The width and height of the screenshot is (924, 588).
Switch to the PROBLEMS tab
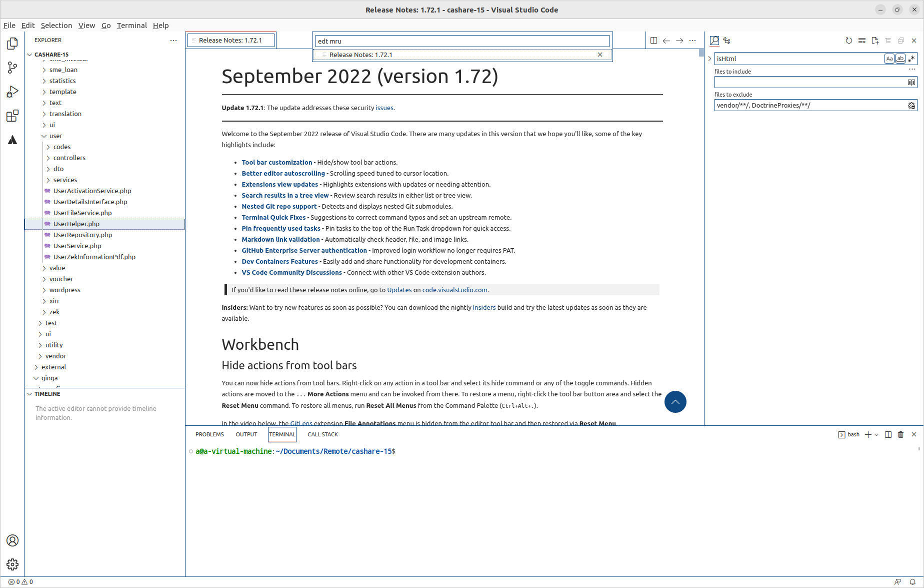(x=209, y=434)
